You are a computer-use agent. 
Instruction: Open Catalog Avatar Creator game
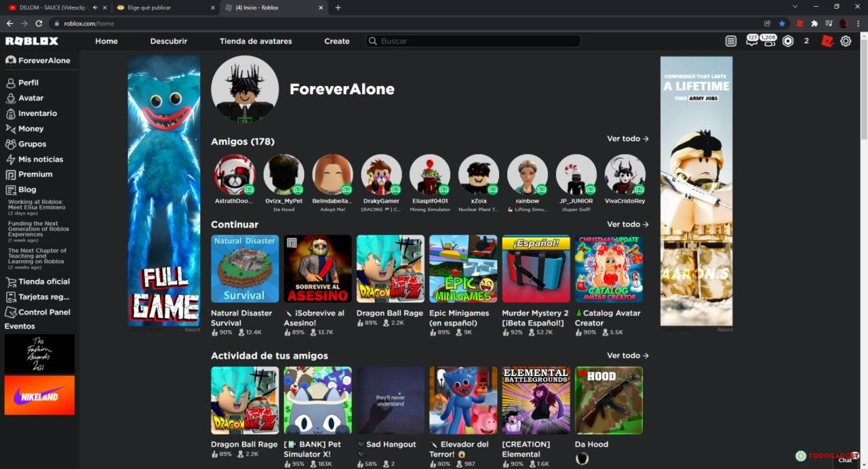(x=609, y=269)
